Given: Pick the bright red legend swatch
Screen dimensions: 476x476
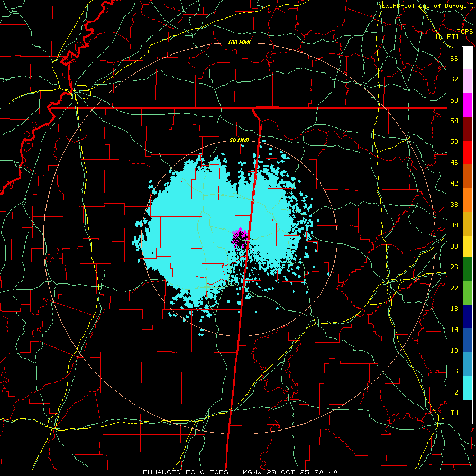Looking at the screenshot, I should [x=467, y=152].
